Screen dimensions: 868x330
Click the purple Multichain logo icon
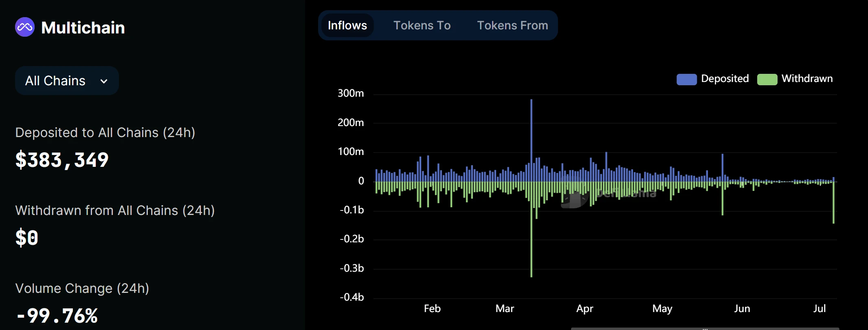coord(25,27)
